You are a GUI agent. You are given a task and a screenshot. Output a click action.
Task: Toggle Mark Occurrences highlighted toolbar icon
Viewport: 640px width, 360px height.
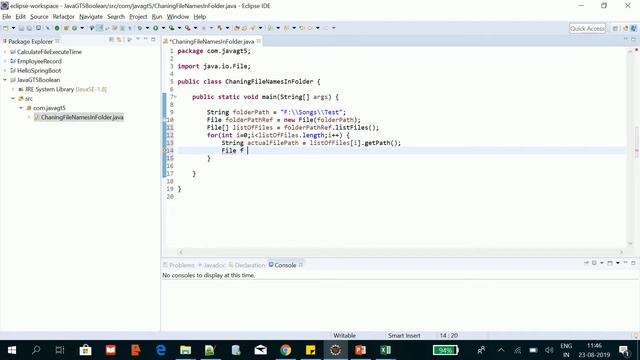(99, 28)
